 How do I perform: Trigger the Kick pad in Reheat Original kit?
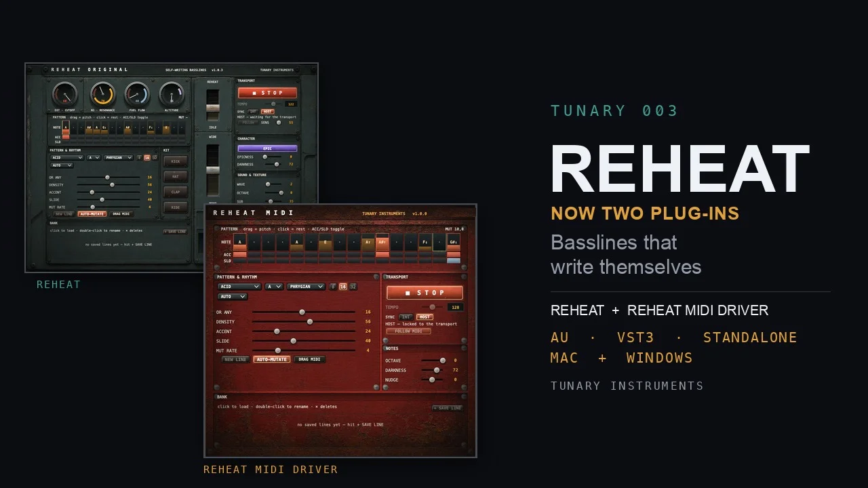tap(176, 161)
